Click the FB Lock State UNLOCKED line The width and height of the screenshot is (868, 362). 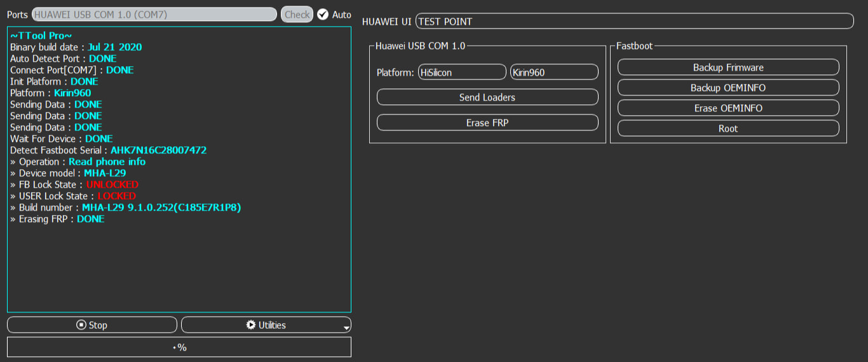coord(74,184)
